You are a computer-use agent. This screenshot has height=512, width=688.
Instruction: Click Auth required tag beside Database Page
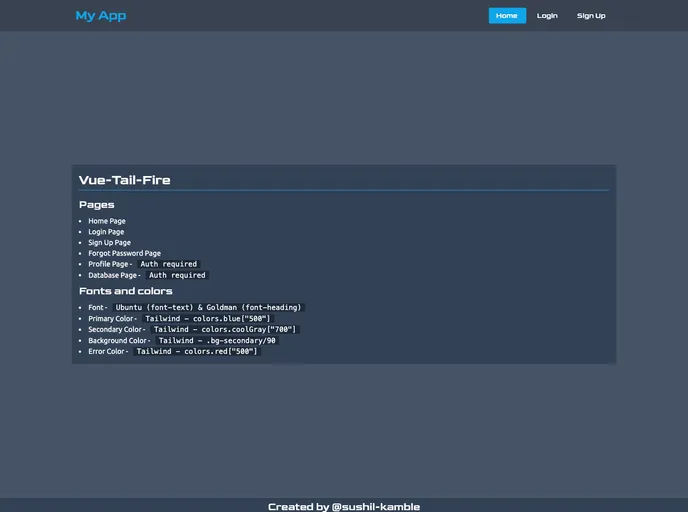(177, 275)
